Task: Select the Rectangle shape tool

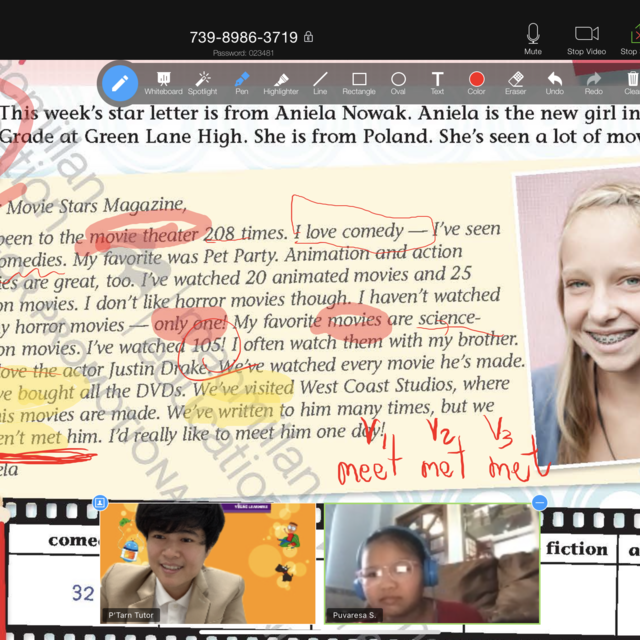Action: [x=359, y=83]
